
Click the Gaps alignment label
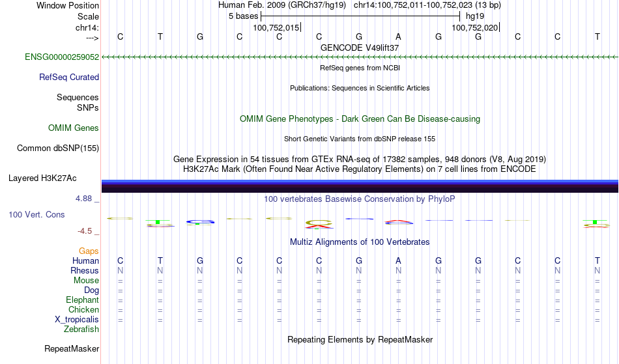89,251
